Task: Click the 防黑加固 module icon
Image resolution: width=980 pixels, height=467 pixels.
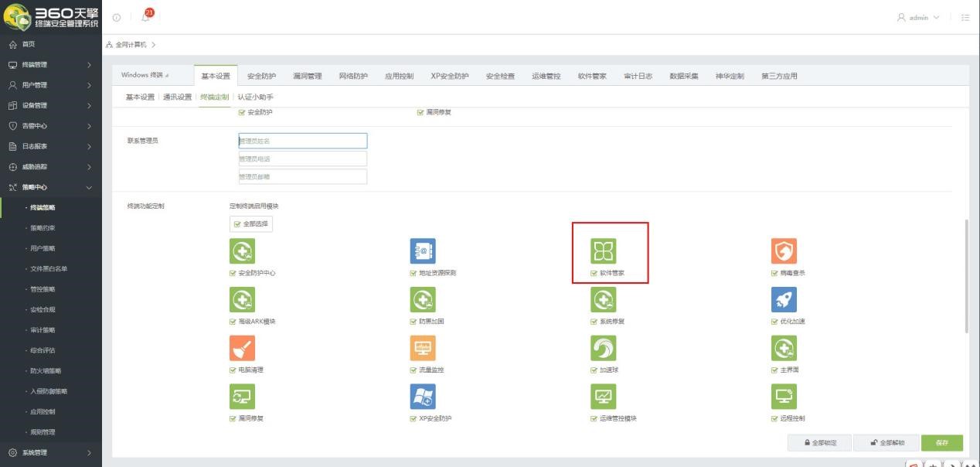Action: click(x=423, y=299)
